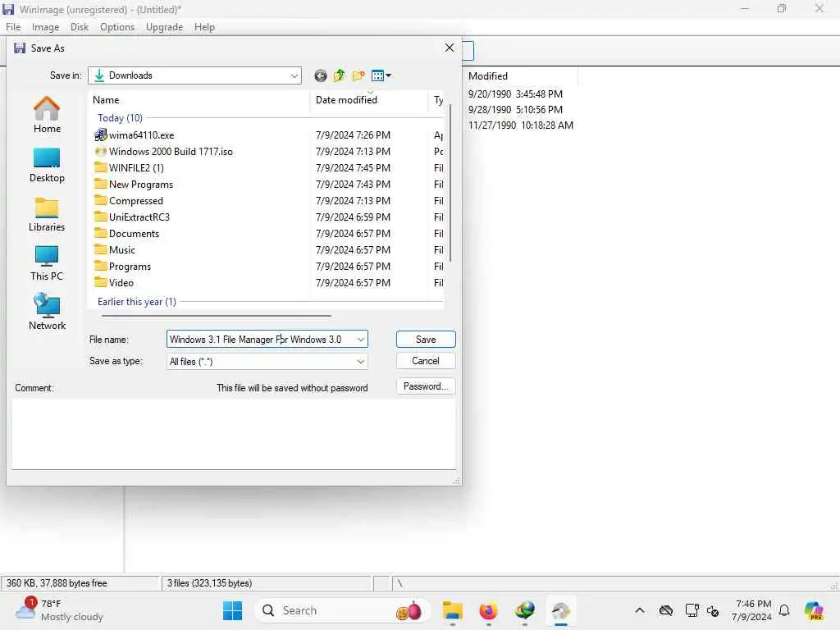Expand the Save in location dropdown
Viewport: 840px width, 630px height.
294,76
